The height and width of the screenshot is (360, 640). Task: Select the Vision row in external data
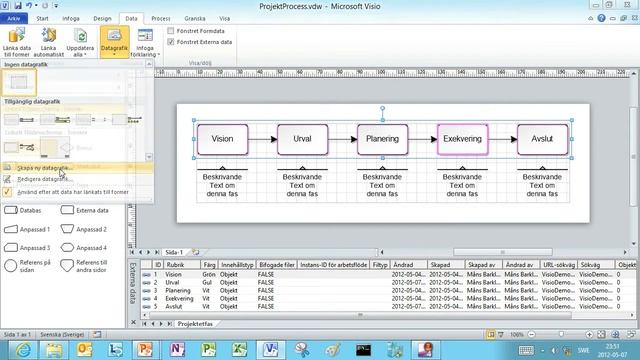tap(388, 274)
